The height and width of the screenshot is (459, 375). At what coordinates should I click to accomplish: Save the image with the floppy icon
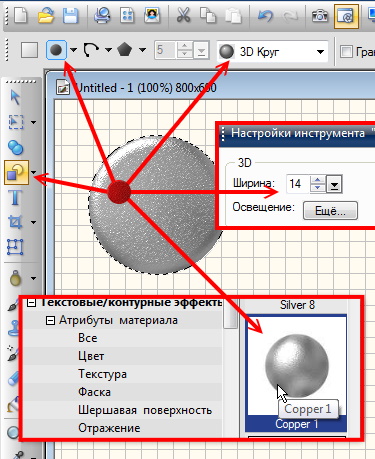coord(70,16)
